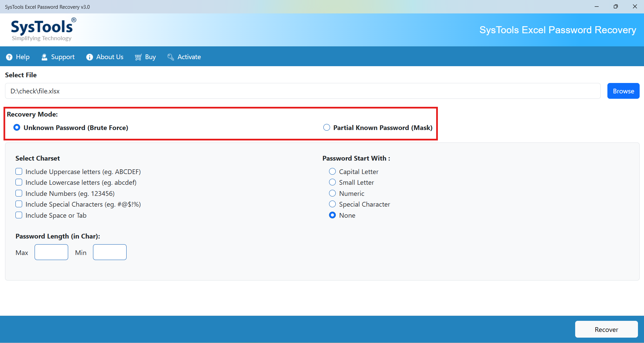The height and width of the screenshot is (343, 644).
Task: Tick the Include Space or Tab checkbox
Action: tap(19, 215)
